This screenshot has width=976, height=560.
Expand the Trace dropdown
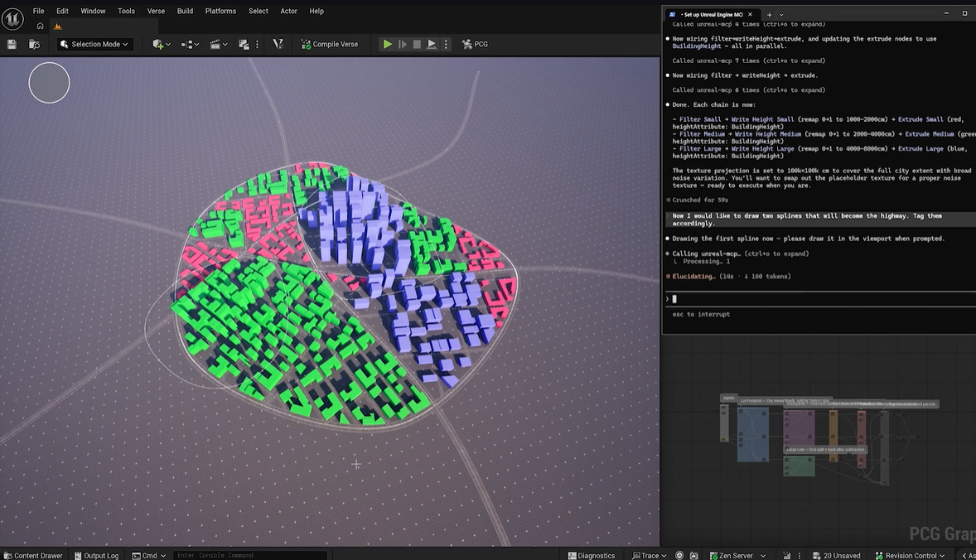pos(650,555)
